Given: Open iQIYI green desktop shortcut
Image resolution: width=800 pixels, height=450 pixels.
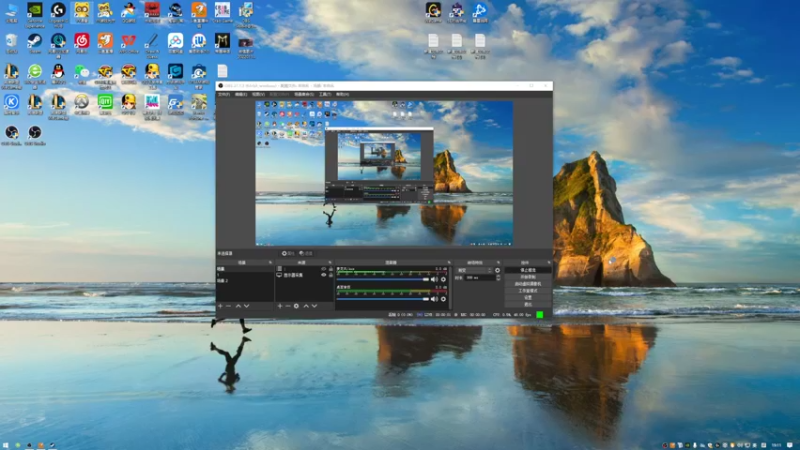Looking at the screenshot, I should click(105, 105).
